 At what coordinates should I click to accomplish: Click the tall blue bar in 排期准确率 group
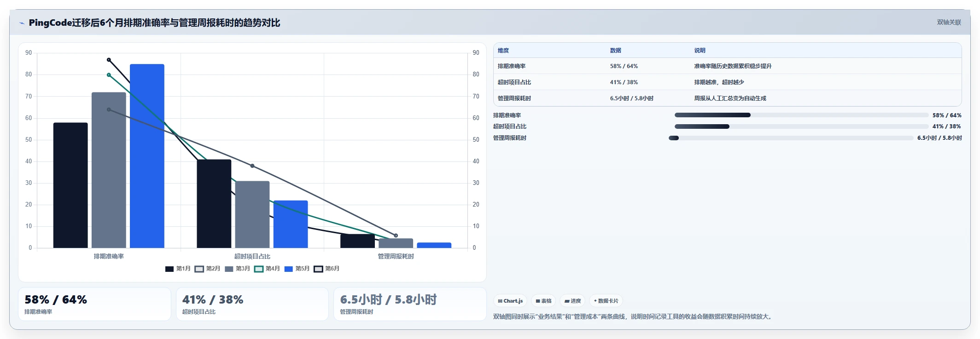[147, 156]
